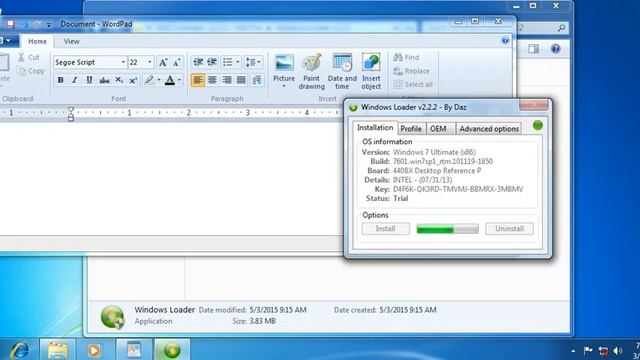
Task: Open Windows Explorer folder on taskbar
Action: coord(58,350)
